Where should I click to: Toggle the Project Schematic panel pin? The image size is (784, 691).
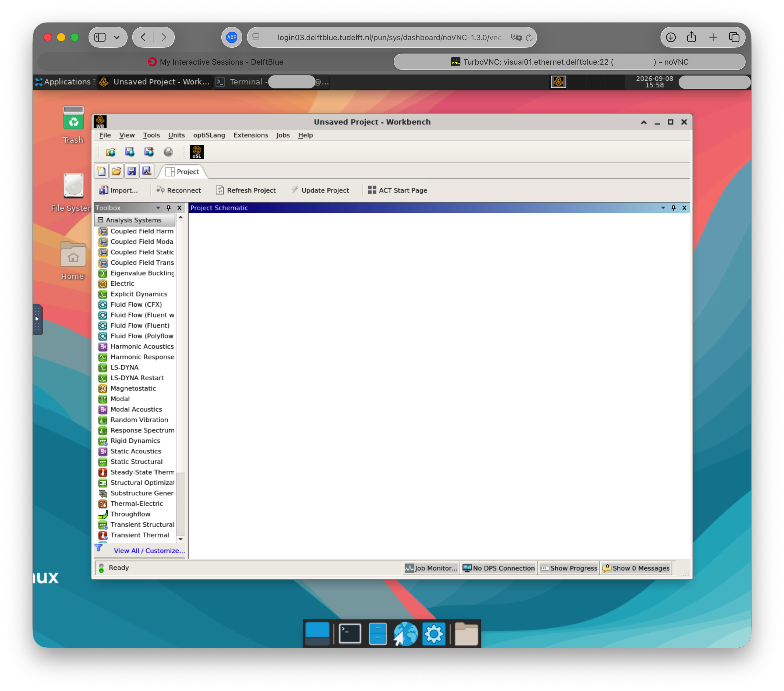674,208
